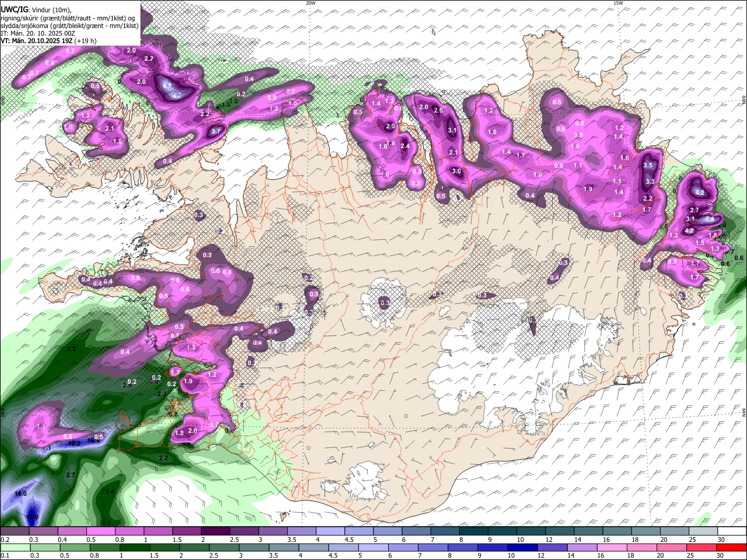Click the '10.2' rain value in the southwest
The image size is (747, 560).
click(x=75, y=443)
